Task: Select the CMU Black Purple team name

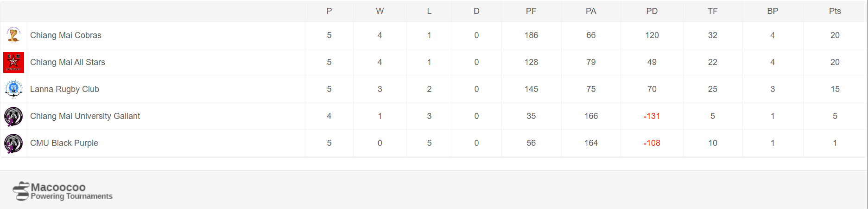Action: 64,143
